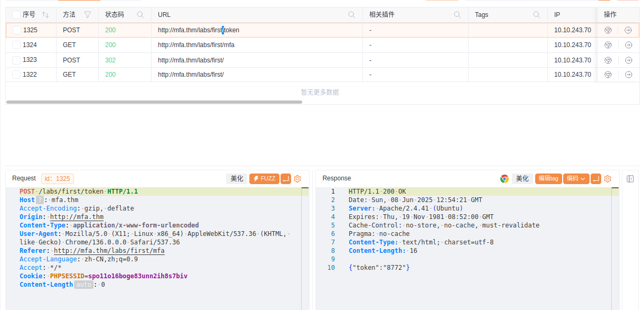The image size is (644, 310).
Task: Toggle line wrap in Request panel
Action: coord(286,179)
